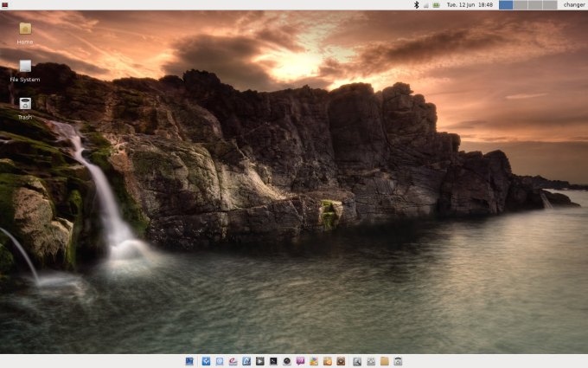
Task: Launch the brown speaker music app in dock
Action: pos(341,361)
